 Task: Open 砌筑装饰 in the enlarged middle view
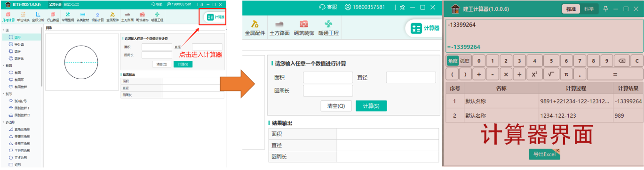(304, 28)
